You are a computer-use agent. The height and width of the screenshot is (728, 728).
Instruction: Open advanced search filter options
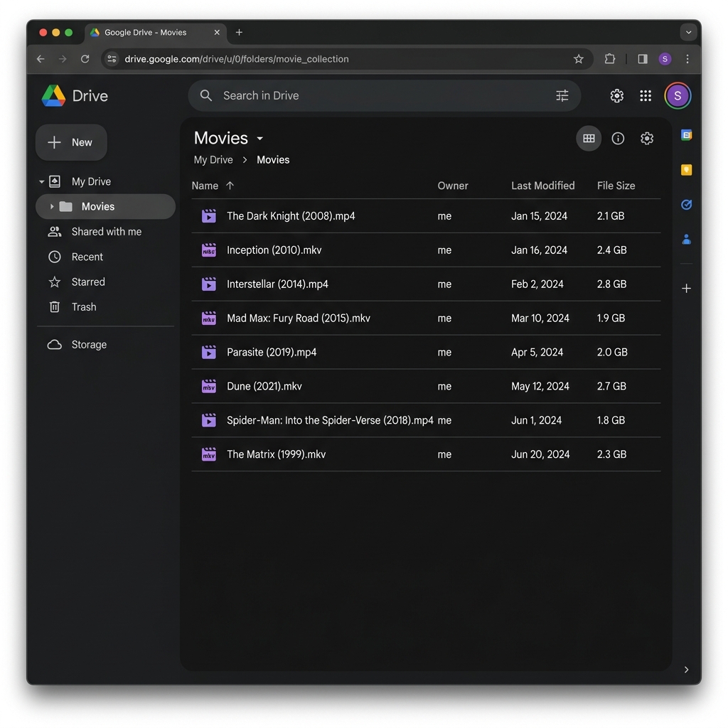562,96
